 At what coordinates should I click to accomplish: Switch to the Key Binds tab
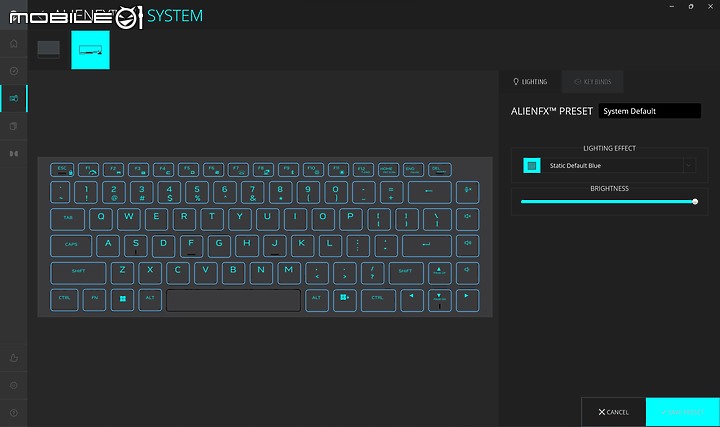tap(592, 82)
